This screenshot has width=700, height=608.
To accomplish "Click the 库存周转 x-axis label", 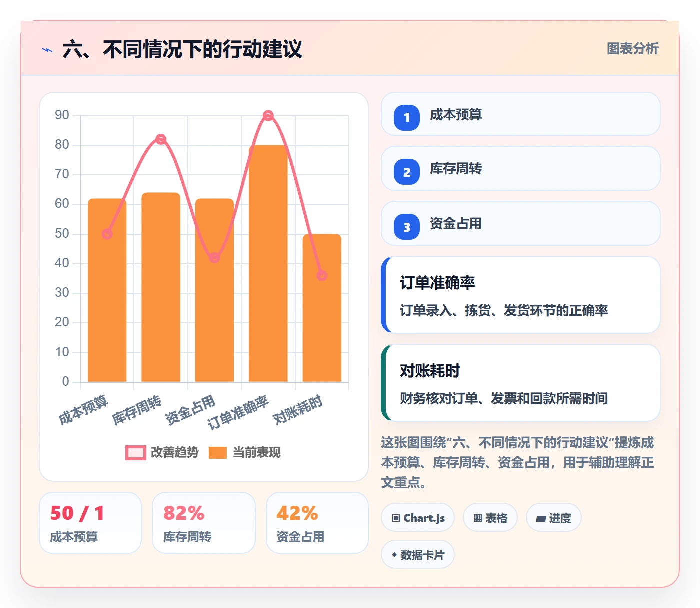I will click(137, 410).
